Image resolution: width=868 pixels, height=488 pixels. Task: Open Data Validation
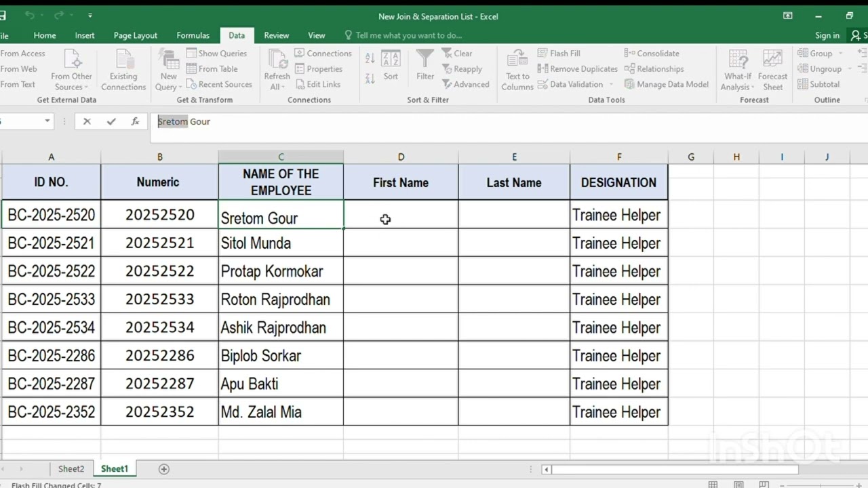click(x=570, y=85)
